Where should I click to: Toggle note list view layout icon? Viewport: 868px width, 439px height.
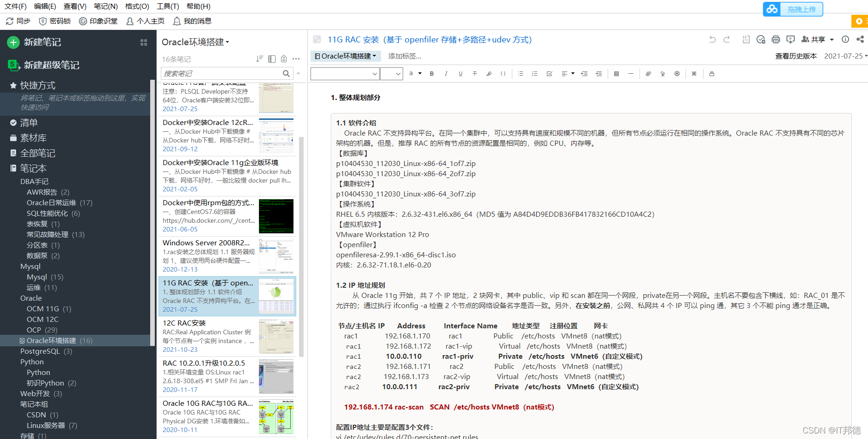(x=272, y=59)
